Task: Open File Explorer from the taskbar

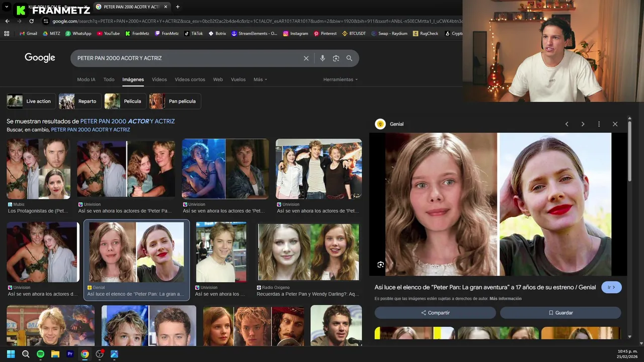Action: click(x=55, y=354)
